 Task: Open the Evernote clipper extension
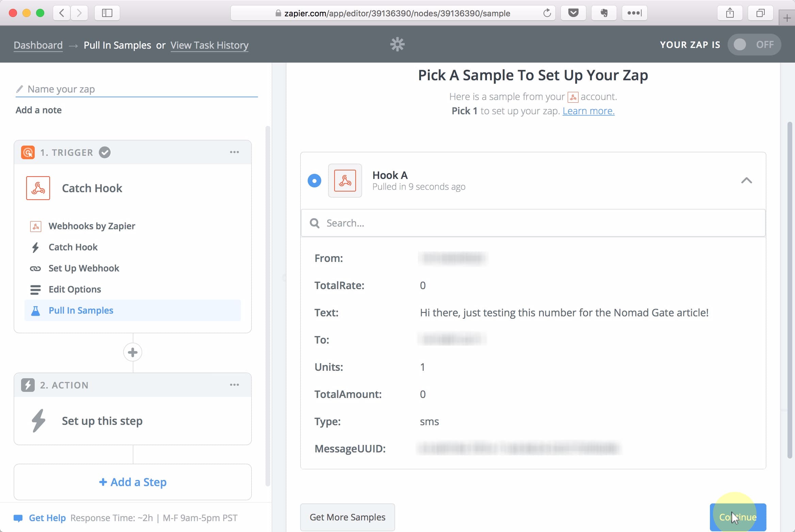point(604,13)
